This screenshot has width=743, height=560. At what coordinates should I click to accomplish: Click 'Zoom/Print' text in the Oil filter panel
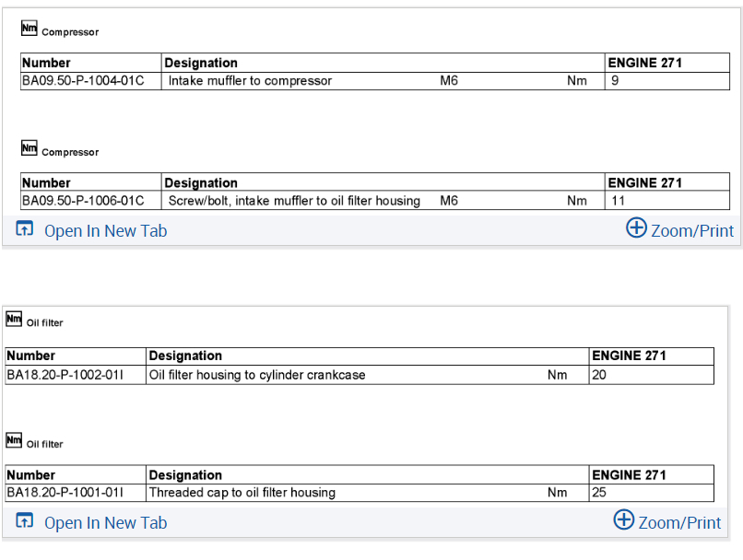[x=679, y=522]
